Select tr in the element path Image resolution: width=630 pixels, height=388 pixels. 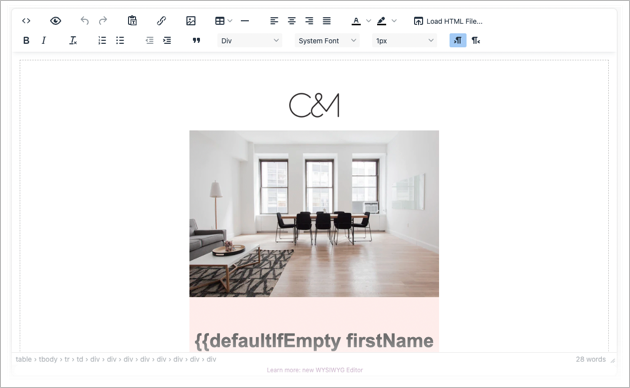[x=67, y=359]
